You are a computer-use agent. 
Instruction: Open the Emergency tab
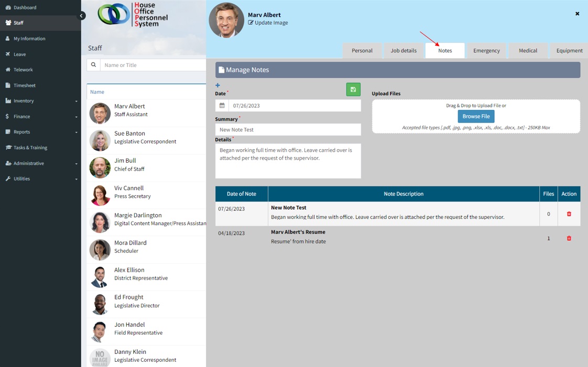(x=486, y=51)
